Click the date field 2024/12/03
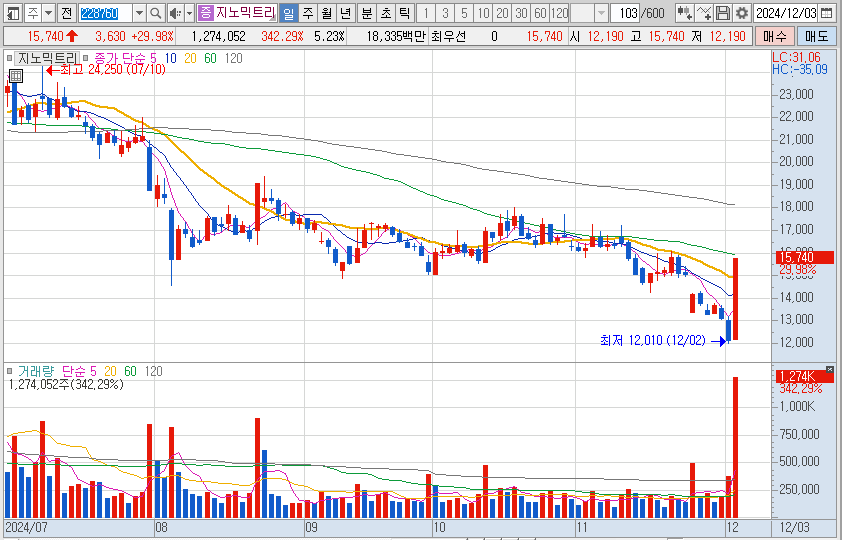 point(786,12)
